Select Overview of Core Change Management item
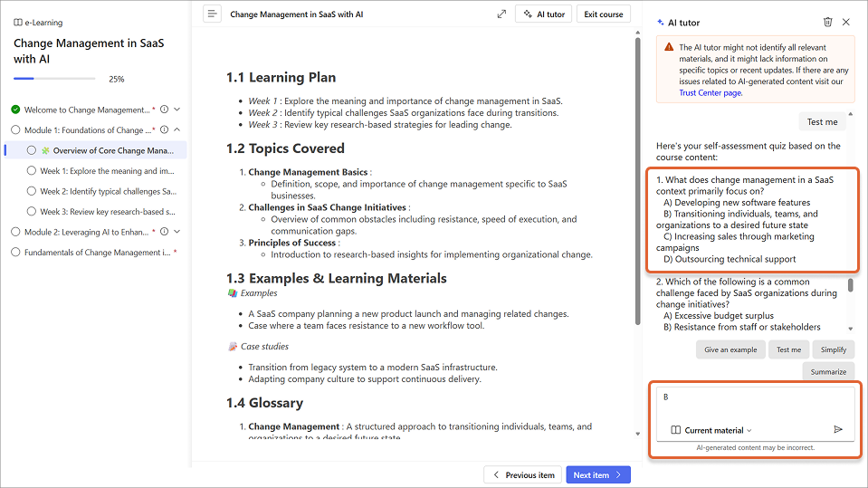 click(x=107, y=150)
